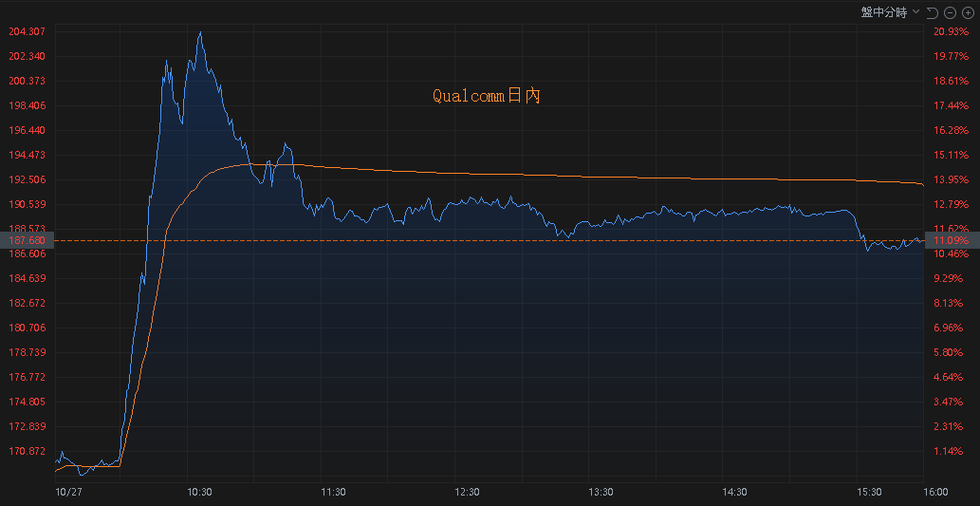Click the 170.872 price axis label

pos(27,451)
